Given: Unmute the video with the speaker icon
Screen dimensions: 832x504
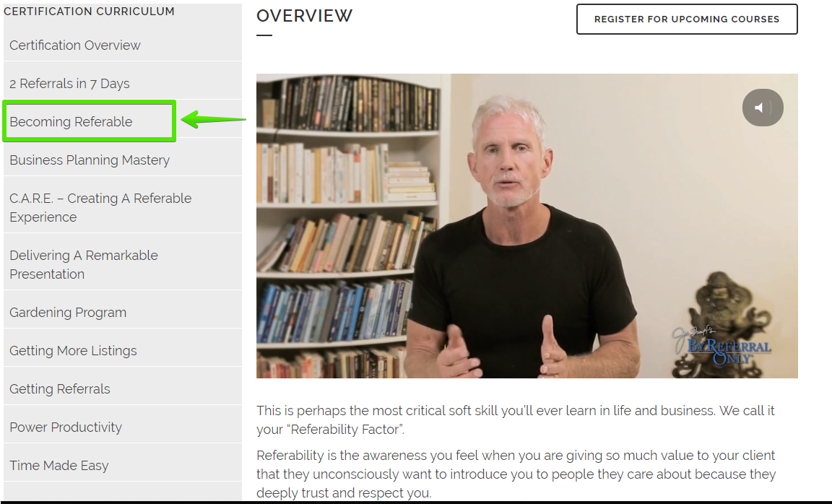Looking at the screenshot, I should [763, 108].
